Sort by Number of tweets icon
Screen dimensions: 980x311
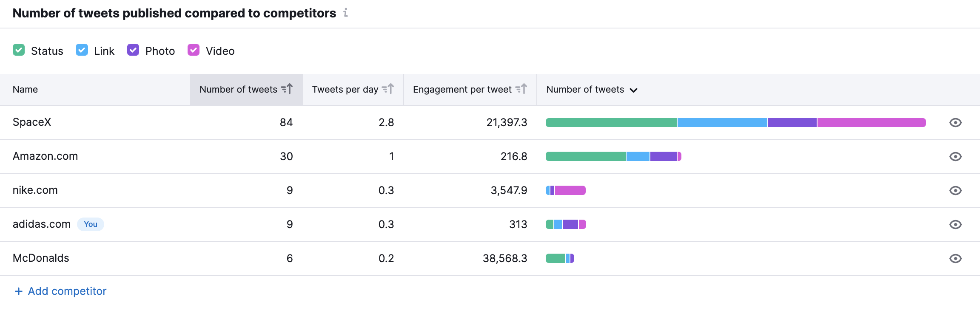(287, 89)
